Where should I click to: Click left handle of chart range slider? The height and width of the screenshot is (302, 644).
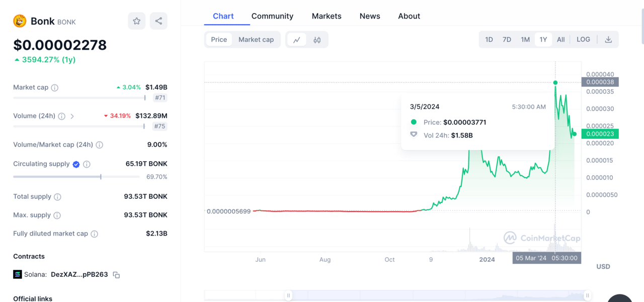coord(288,296)
